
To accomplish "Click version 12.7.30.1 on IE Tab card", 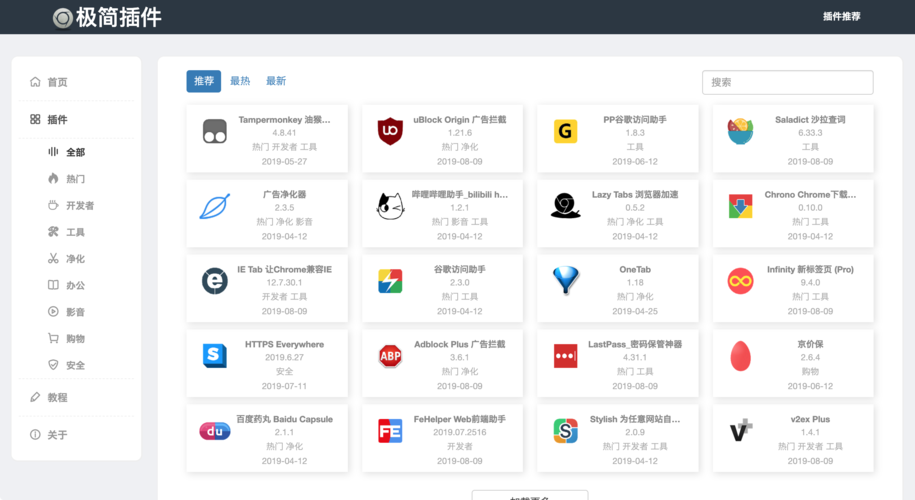I will [284, 282].
